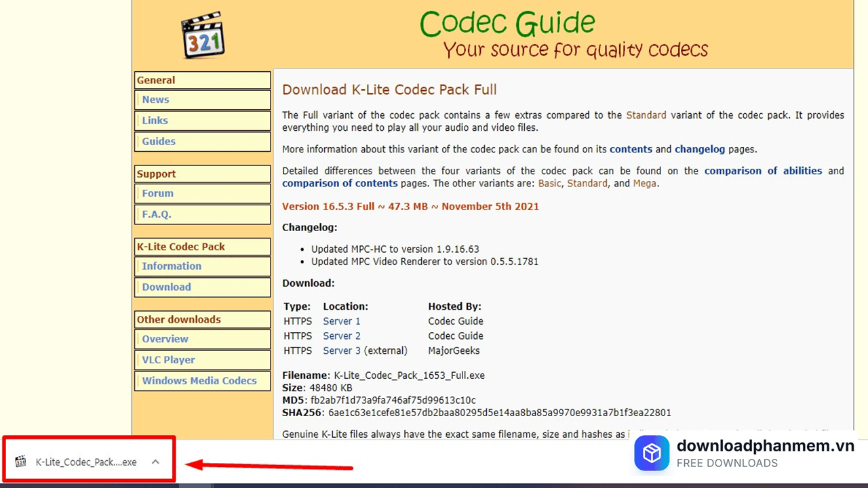
Task: Open the downloaded K-Lite_Codec_Pack exe file
Action: 85,462
